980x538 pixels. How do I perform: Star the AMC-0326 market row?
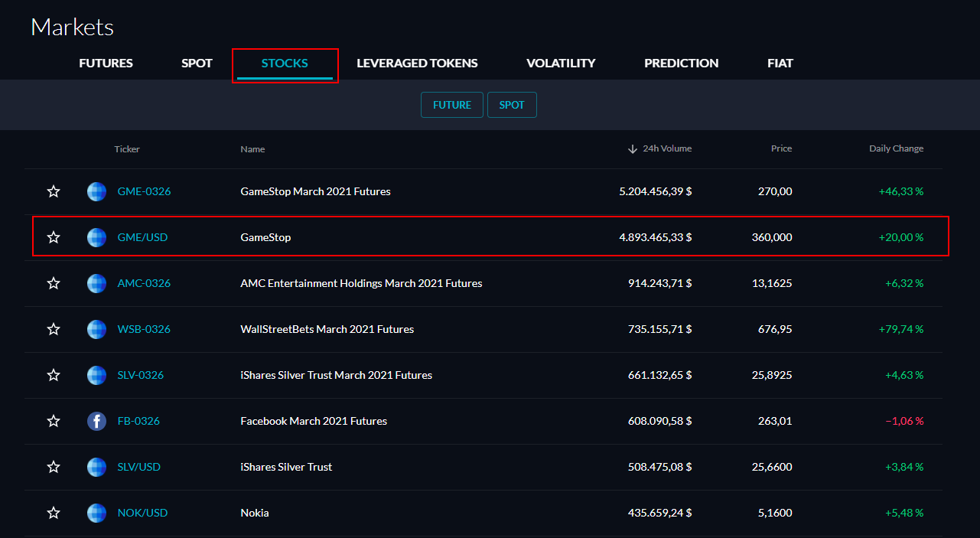tap(54, 283)
